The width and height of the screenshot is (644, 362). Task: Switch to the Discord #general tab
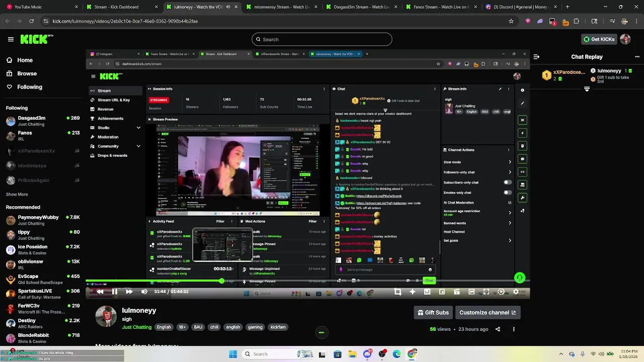521,7
